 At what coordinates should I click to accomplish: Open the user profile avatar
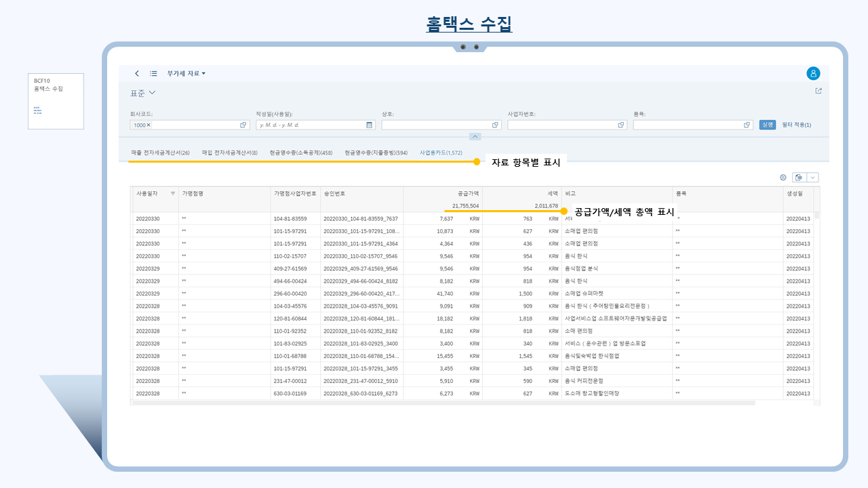(x=814, y=73)
